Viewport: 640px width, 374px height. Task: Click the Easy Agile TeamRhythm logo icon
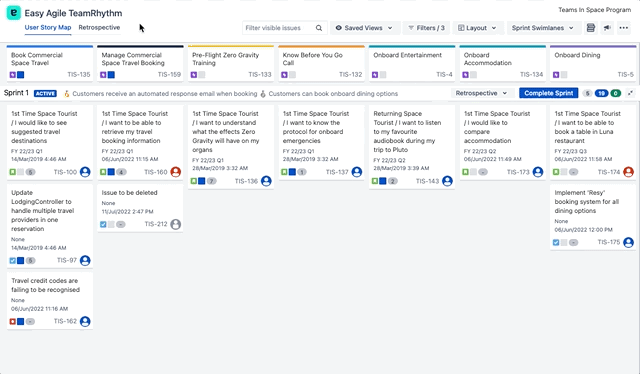pyautogui.click(x=13, y=13)
